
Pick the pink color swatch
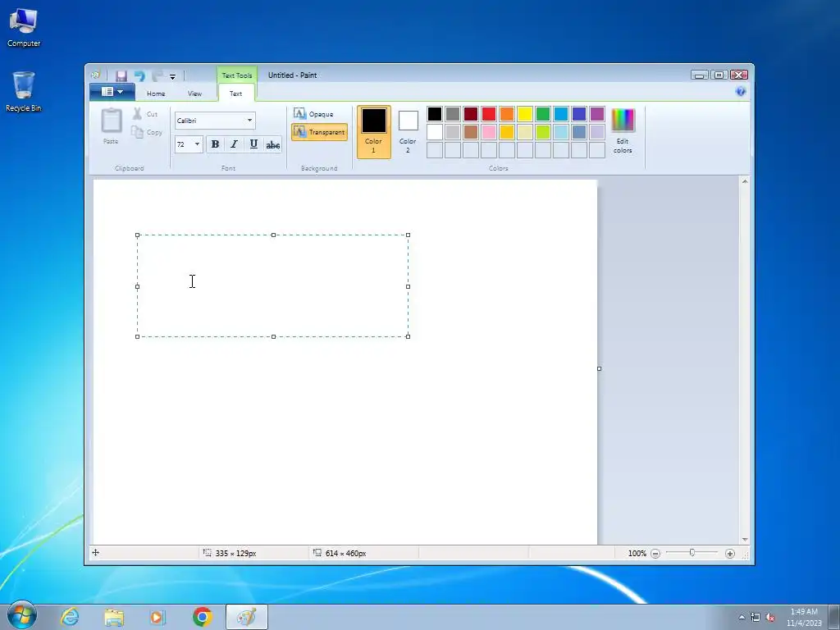tap(489, 132)
